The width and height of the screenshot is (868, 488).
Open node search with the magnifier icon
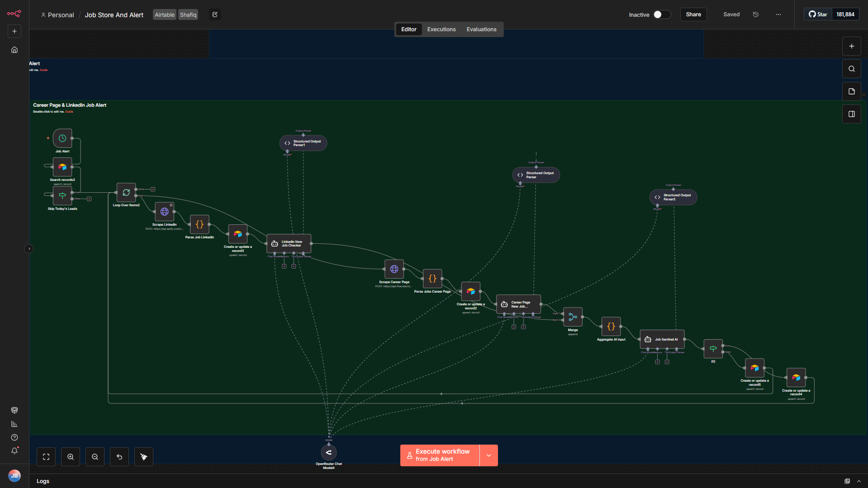coord(851,68)
